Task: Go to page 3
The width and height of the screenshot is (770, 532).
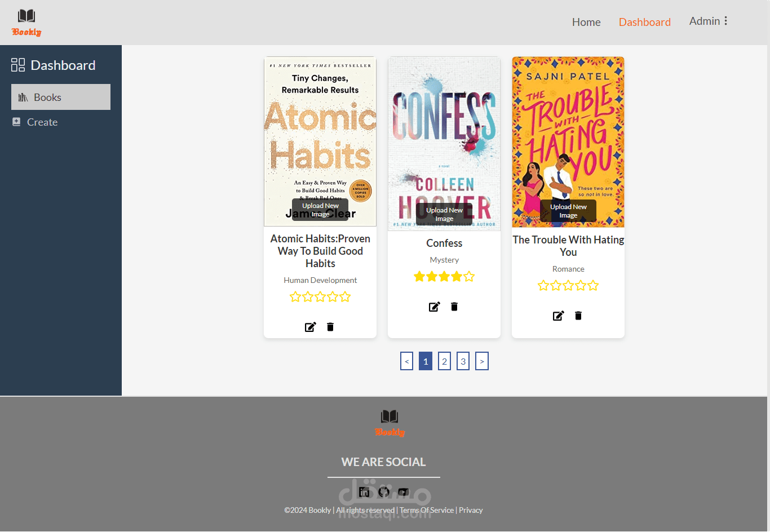Action: click(x=463, y=361)
